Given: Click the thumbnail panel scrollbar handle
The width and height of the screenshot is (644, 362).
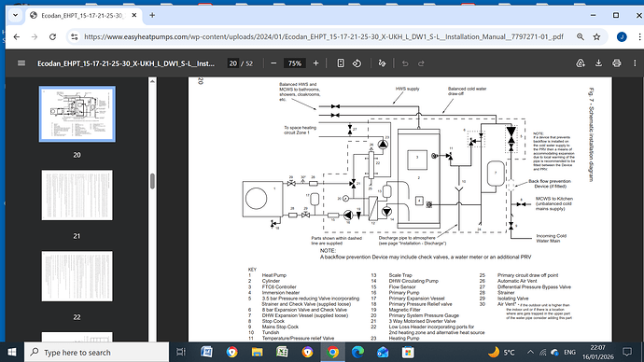Looking at the screenshot, I should tap(152, 181).
